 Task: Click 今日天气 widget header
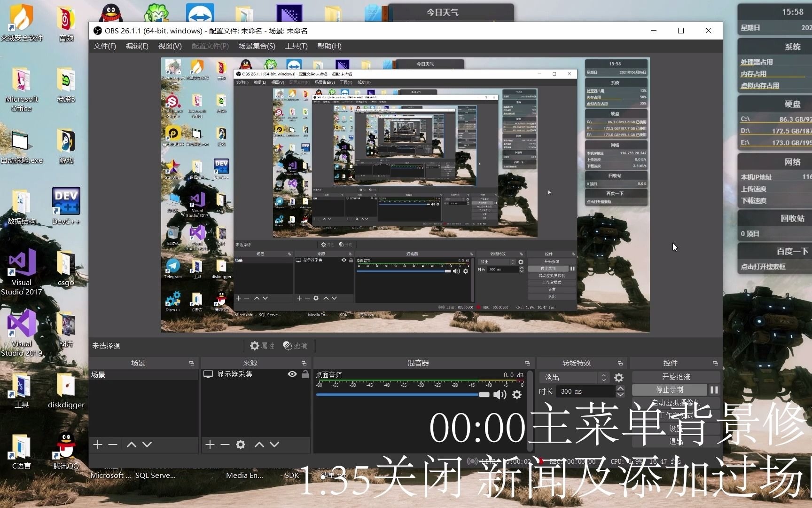(x=442, y=12)
